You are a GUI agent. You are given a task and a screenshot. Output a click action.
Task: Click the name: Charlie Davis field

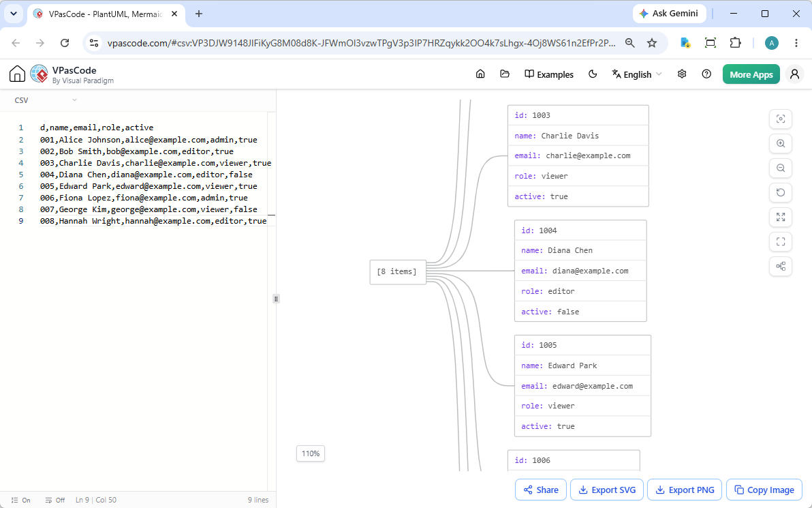tap(578, 136)
